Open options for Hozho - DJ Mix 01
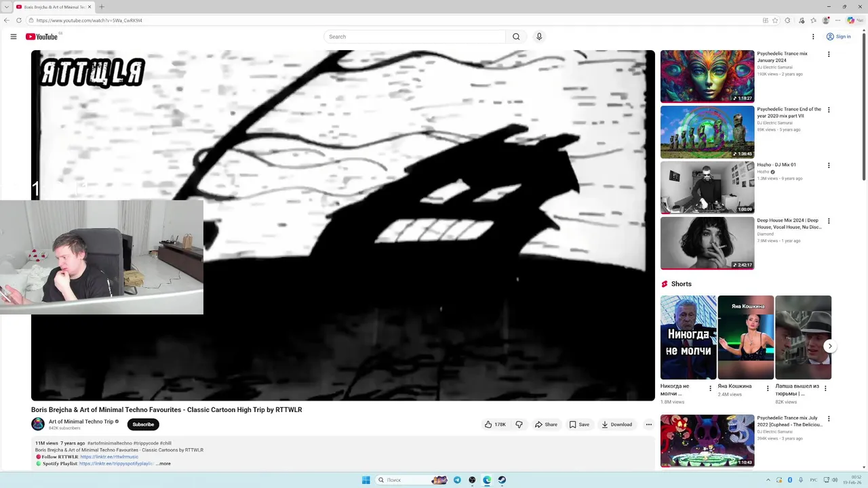The image size is (868, 488). tap(828, 165)
